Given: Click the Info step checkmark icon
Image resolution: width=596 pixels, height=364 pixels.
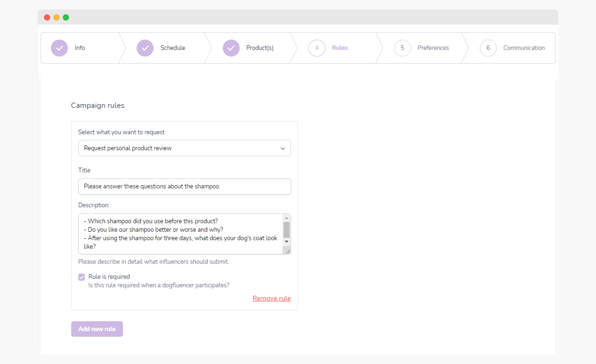Looking at the screenshot, I should (x=59, y=48).
